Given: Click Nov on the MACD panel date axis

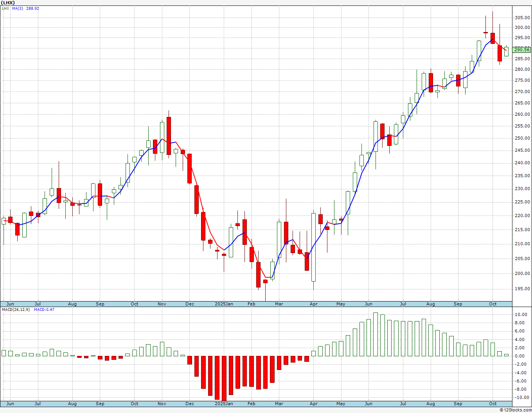Looking at the screenshot, I should point(162,404).
